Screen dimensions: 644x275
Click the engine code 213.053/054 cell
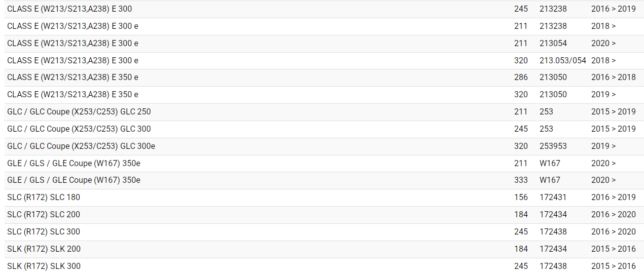(x=562, y=61)
